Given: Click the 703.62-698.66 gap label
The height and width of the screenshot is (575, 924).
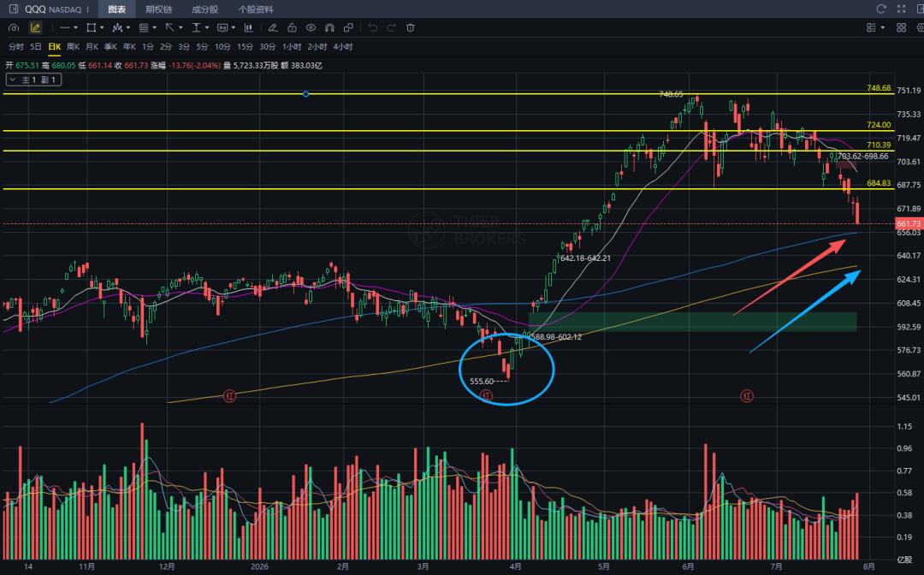Looking at the screenshot, I should [x=862, y=156].
